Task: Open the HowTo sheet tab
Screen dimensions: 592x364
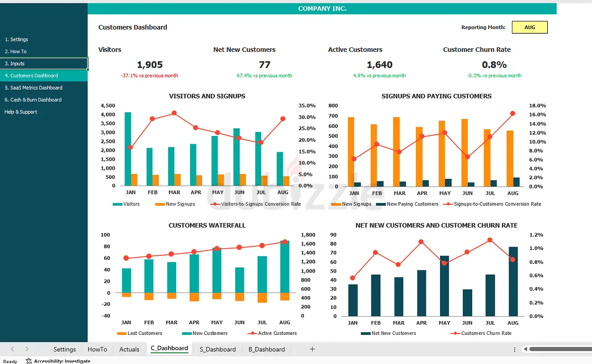Action: 97,349
